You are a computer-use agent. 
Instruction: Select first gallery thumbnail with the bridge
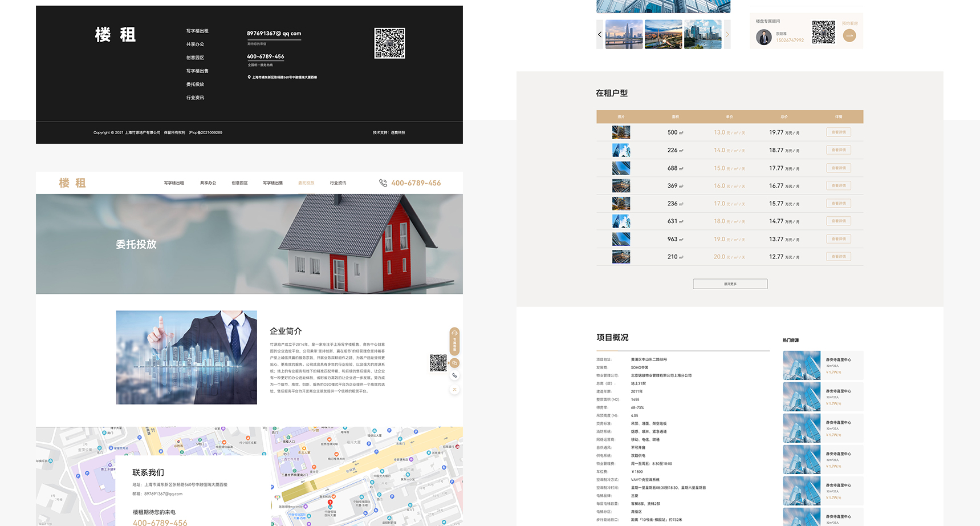[x=624, y=34]
